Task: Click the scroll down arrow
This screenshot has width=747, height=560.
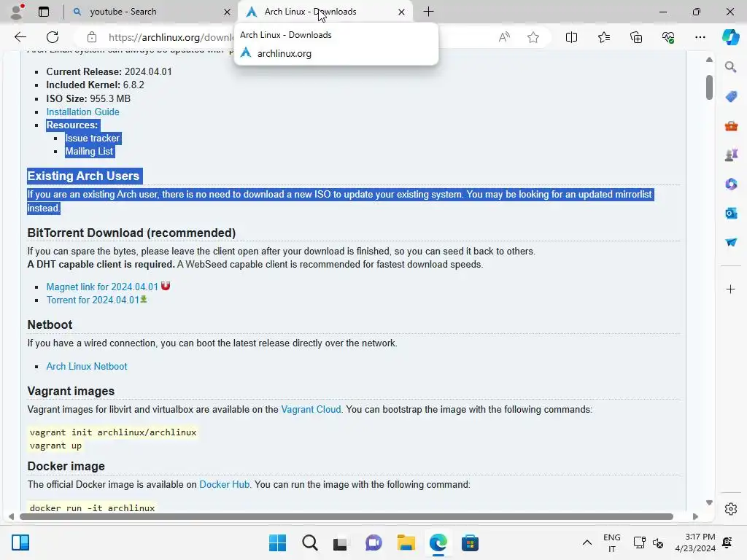Action: coord(709,502)
